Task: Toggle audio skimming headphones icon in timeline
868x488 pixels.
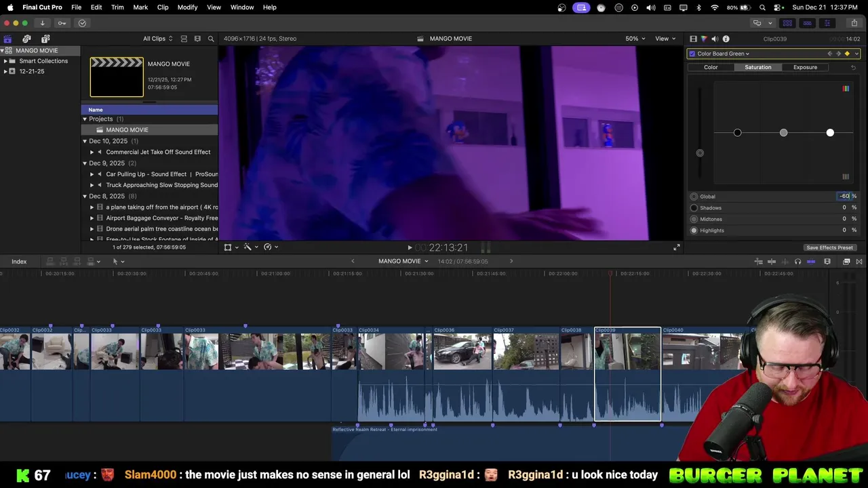Action: click(797, 262)
